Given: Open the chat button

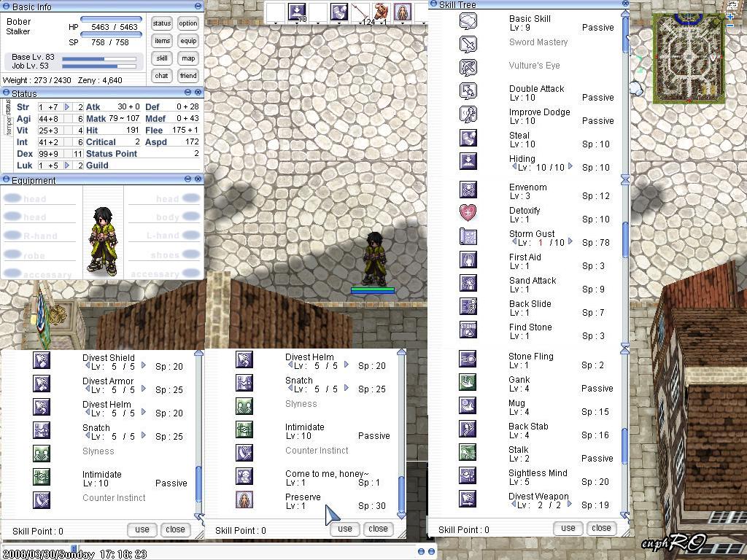Looking at the screenshot, I should (161, 76).
